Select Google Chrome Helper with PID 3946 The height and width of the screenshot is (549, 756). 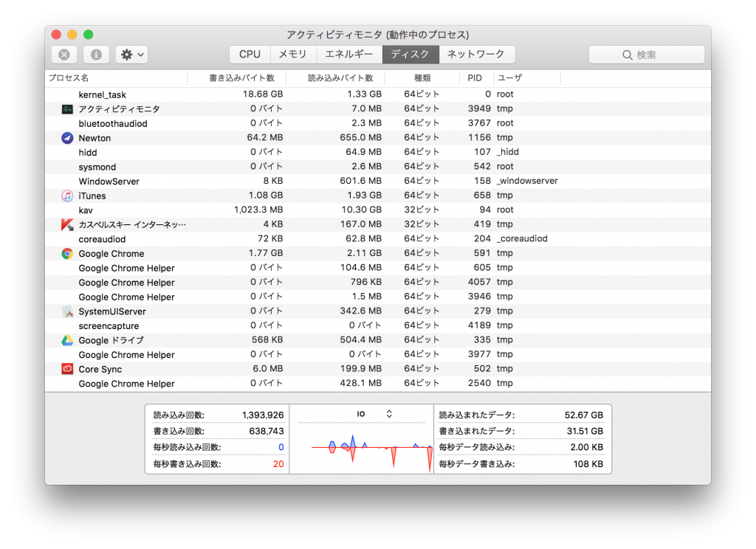point(378,297)
